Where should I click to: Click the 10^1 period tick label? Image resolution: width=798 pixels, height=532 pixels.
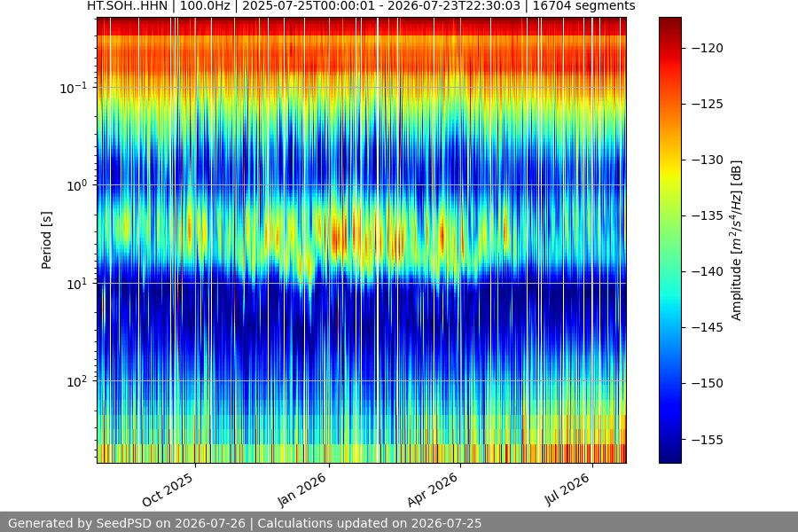pyautogui.click(x=77, y=284)
